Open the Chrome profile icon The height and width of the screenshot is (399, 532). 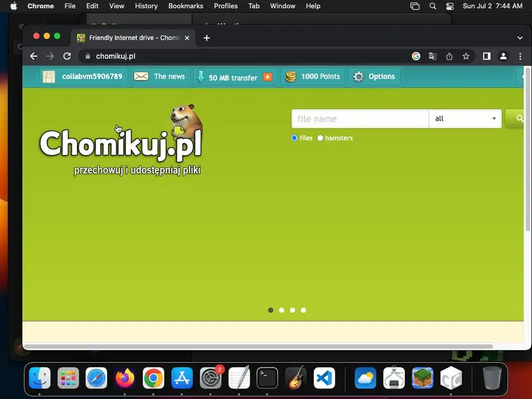point(503,56)
